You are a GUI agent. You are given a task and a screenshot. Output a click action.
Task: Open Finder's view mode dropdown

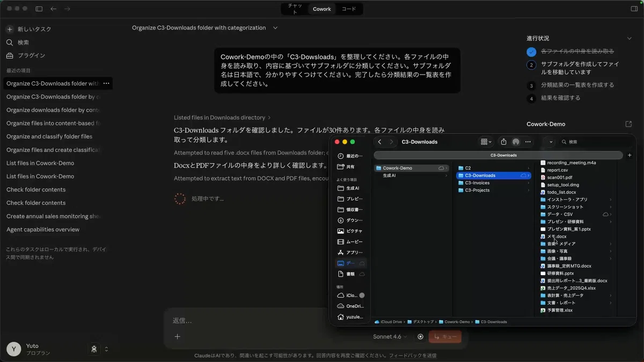tap(486, 142)
